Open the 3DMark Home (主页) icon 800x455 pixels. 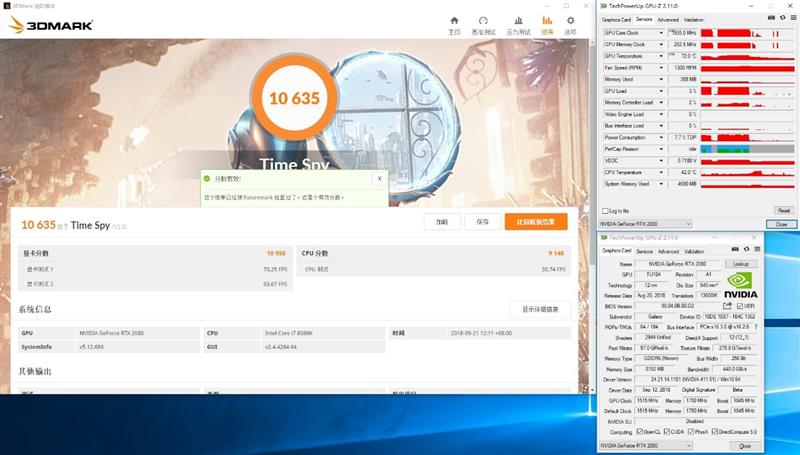pyautogui.click(x=454, y=21)
